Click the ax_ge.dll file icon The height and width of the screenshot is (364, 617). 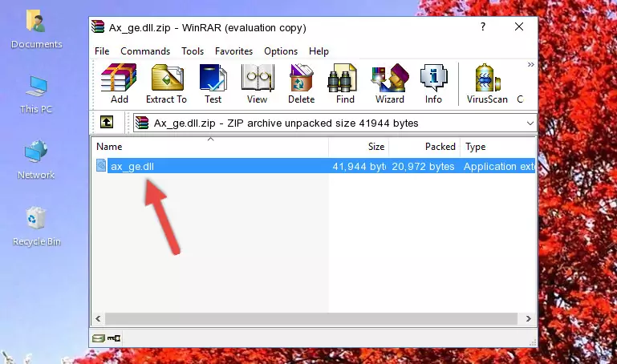(101, 166)
